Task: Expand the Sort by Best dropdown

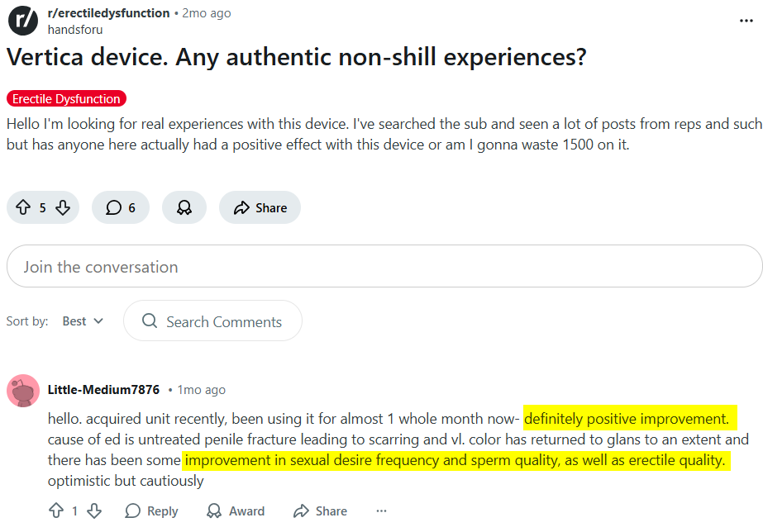Action: (x=83, y=321)
